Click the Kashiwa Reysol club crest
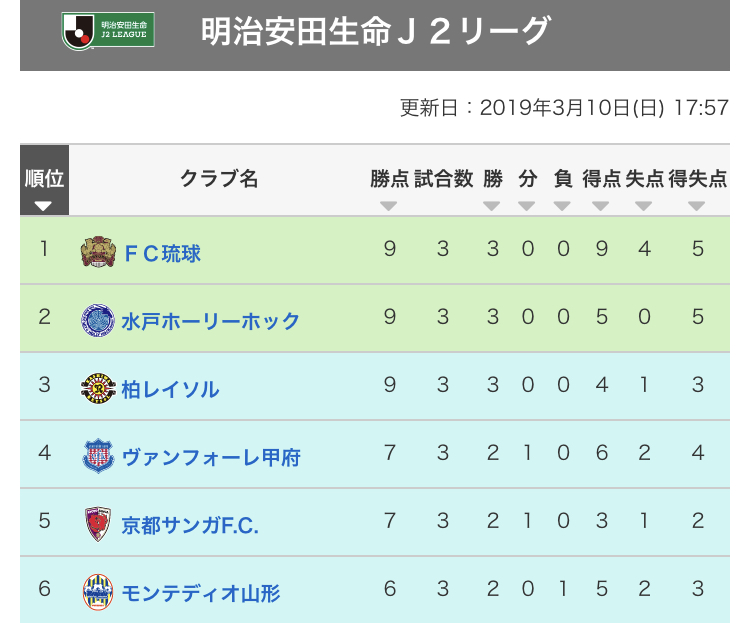 tap(98, 388)
